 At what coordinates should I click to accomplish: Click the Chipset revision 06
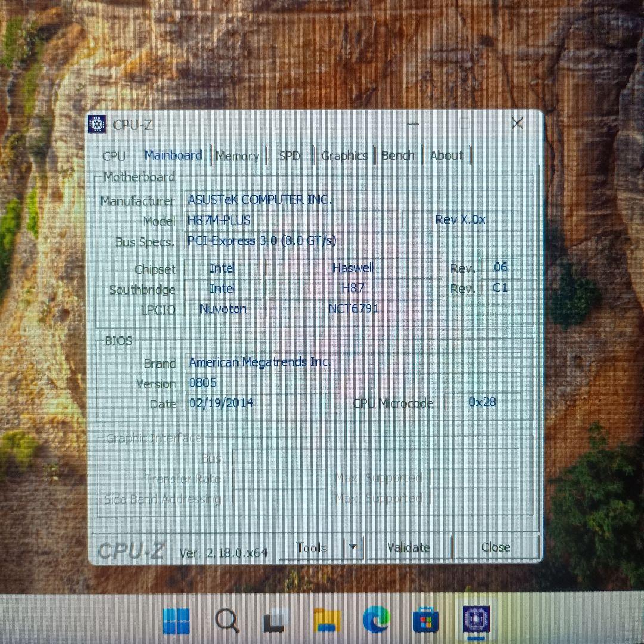point(501,267)
